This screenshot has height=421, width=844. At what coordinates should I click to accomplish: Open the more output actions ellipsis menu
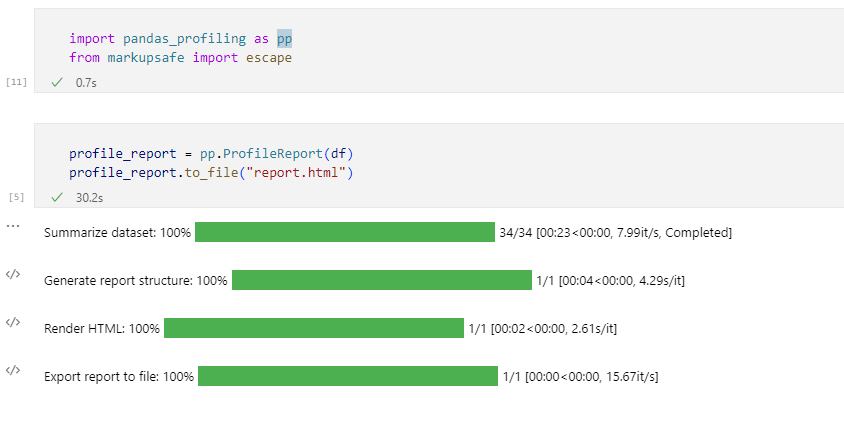pyautogui.click(x=13, y=226)
